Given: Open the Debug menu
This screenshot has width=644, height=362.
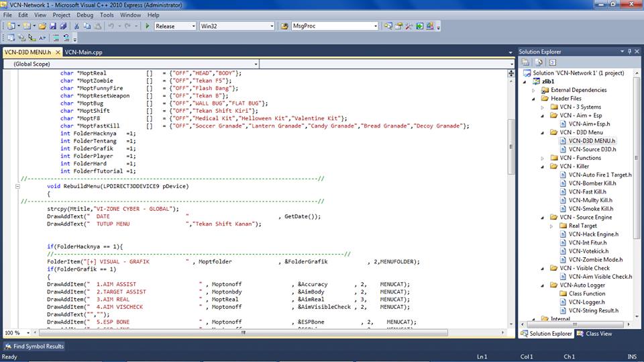Looking at the screenshot, I should point(85,15).
